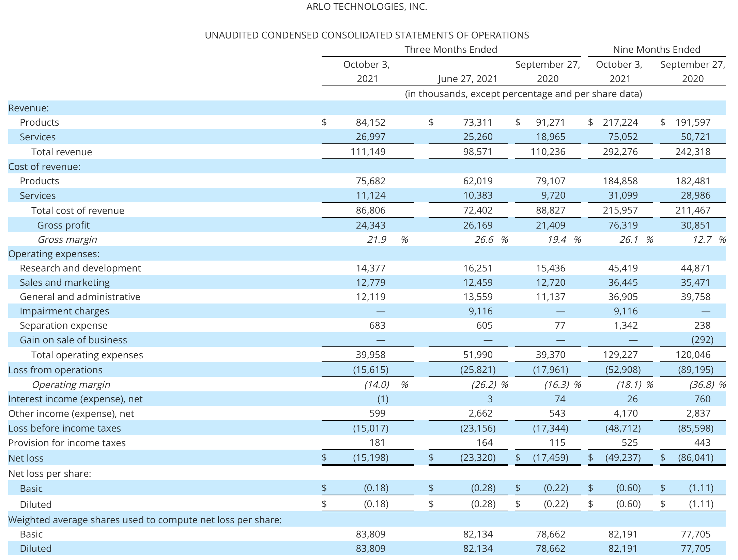This screenshot has width=738, height=560.
Task: Select Operating margin value (36.8)
Action: coord(702,385)
